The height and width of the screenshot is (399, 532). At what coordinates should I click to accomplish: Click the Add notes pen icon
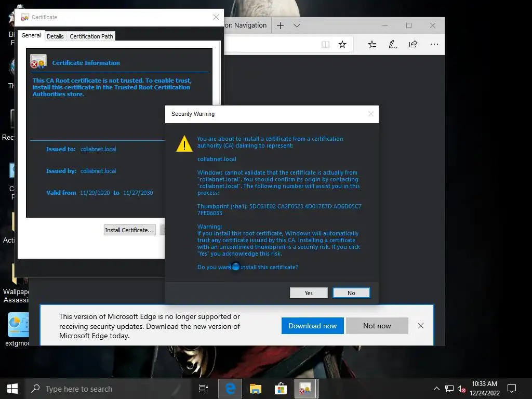pyautogui.click(x=393, y=45)
